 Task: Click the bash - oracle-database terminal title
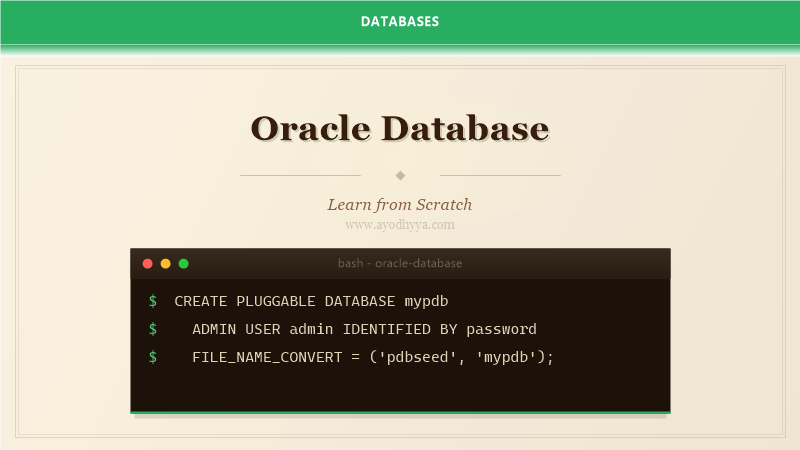(x=400, y=263)
